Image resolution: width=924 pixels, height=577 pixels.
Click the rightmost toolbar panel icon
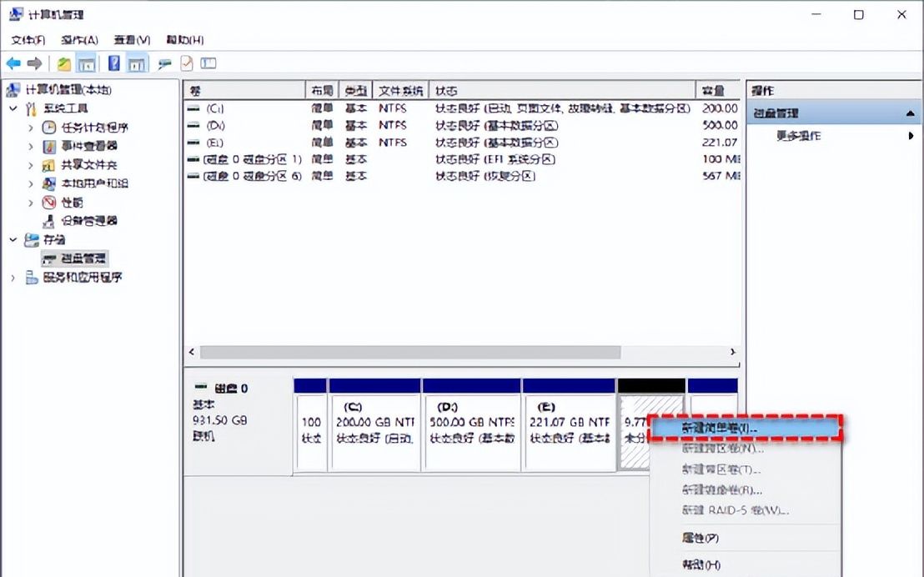208,63
